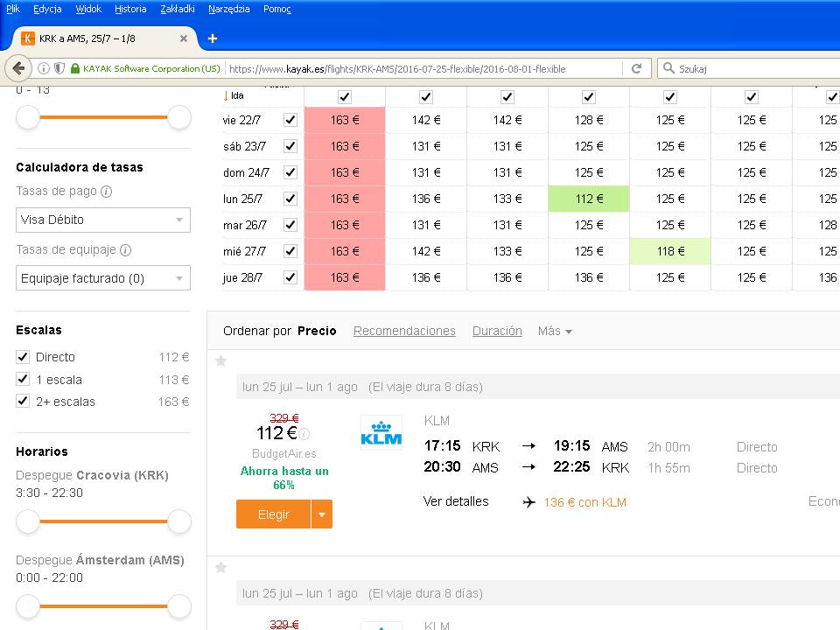Open the Narzędzia menu
840x630 pixels.
228,9
